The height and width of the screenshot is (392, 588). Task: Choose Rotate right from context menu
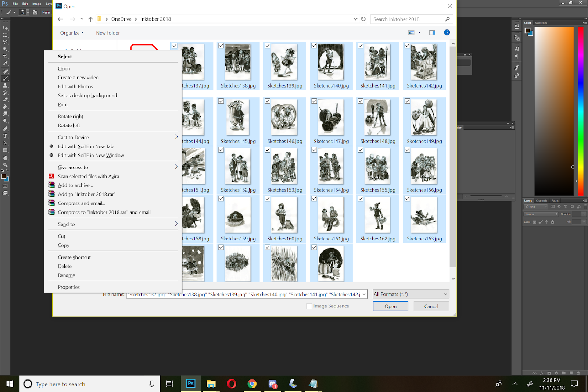(71, 117)
